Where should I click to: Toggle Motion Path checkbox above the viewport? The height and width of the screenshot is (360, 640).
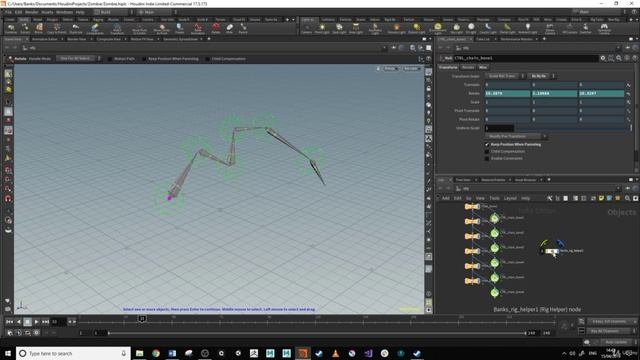point(110,59)
